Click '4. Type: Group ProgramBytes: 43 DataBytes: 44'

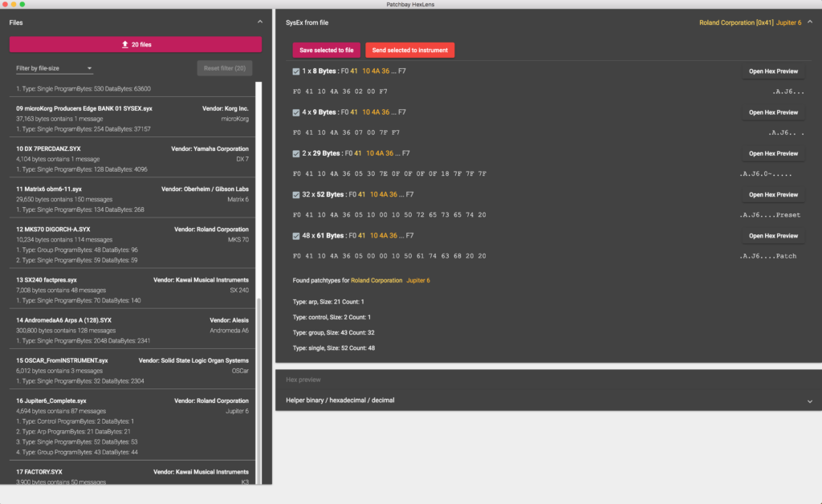pos(77,452)
